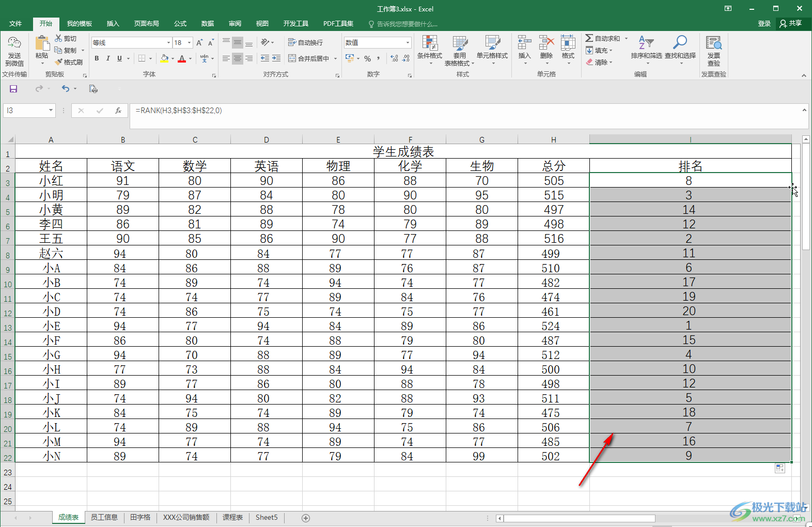Toggle top vertical alignment
812x527 pixels.
tap(226, 42)
